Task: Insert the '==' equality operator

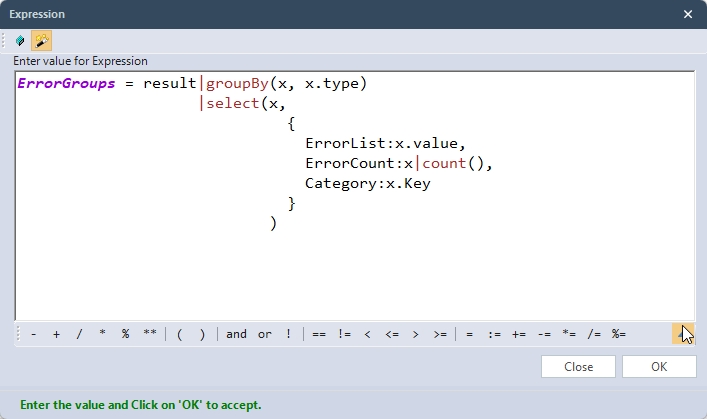Action: (319, 334)
